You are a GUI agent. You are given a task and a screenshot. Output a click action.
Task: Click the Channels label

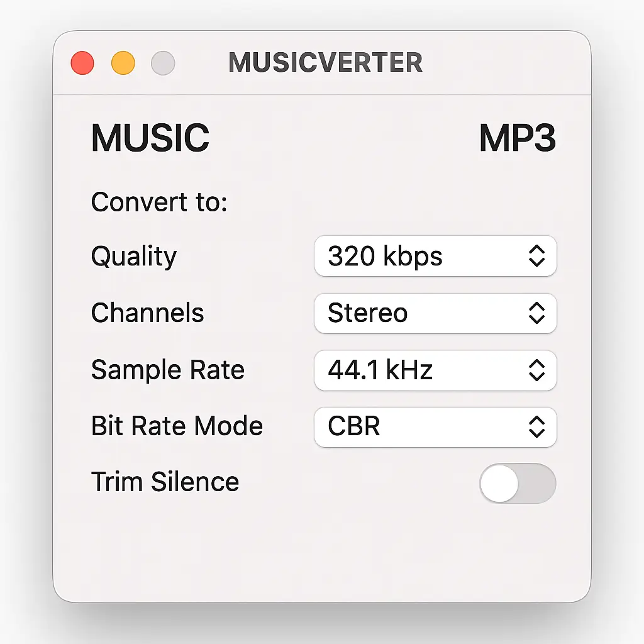coord(147,313)
